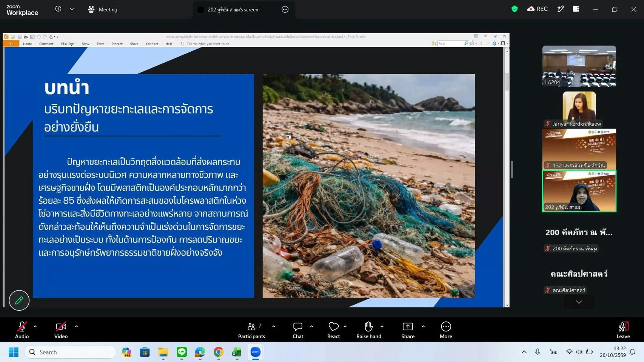Image resolution: width=644 pixels, height=362 pixels.
Task: Expand the video options caret
Action: [x=76, y=327]
